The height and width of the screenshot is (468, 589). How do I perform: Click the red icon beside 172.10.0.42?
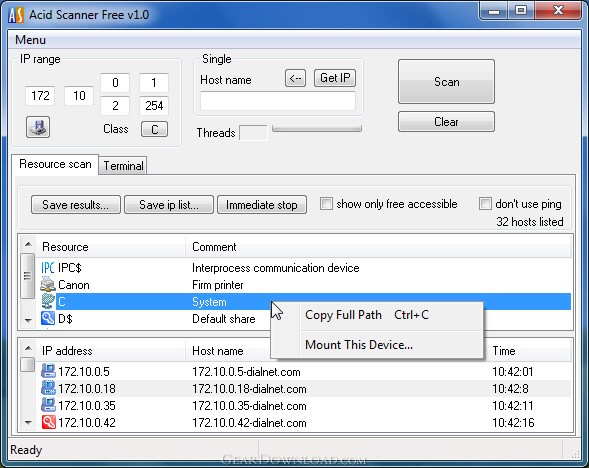click(48, 423)
